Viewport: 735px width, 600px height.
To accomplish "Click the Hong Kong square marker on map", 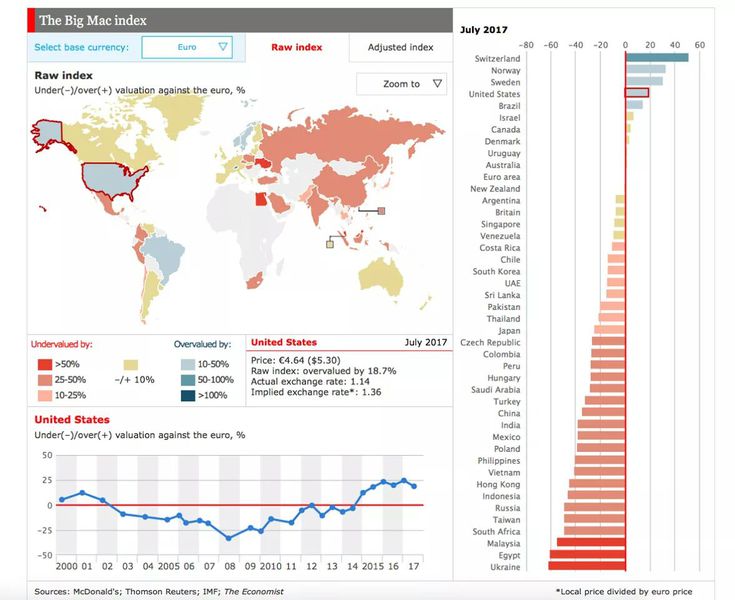I will point(381,210).
